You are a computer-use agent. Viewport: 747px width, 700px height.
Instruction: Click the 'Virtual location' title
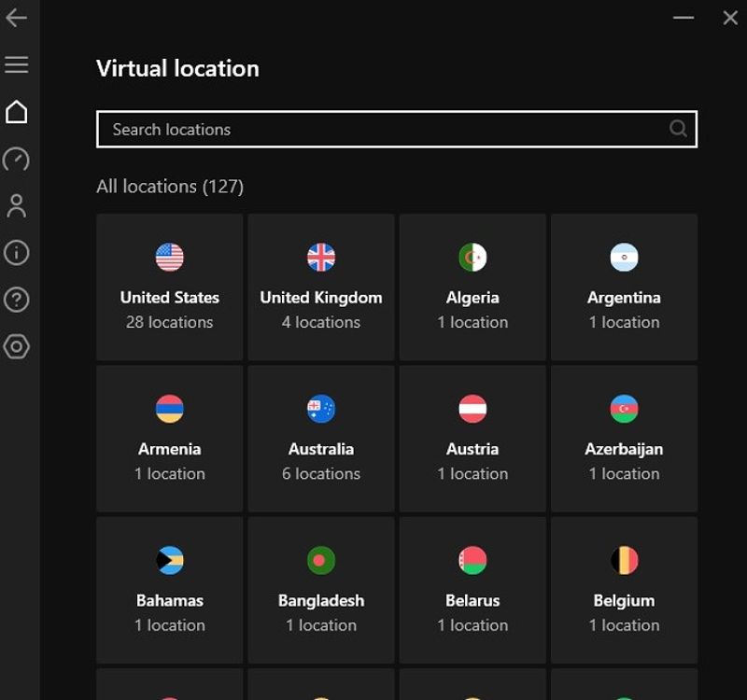177,68
